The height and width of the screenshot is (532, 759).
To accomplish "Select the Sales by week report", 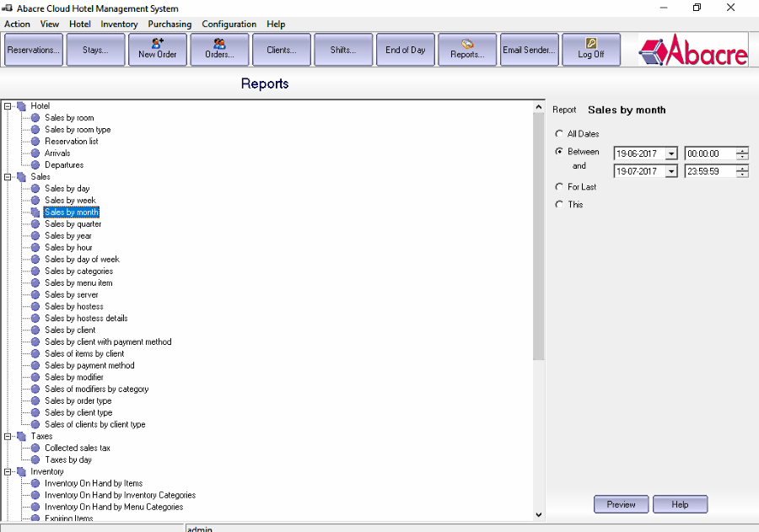I will point(70,201).
